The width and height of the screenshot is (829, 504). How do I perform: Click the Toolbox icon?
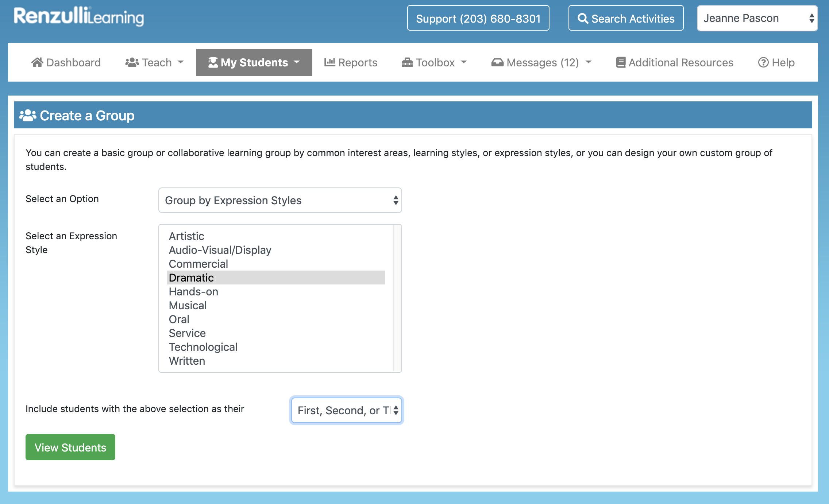407,62
